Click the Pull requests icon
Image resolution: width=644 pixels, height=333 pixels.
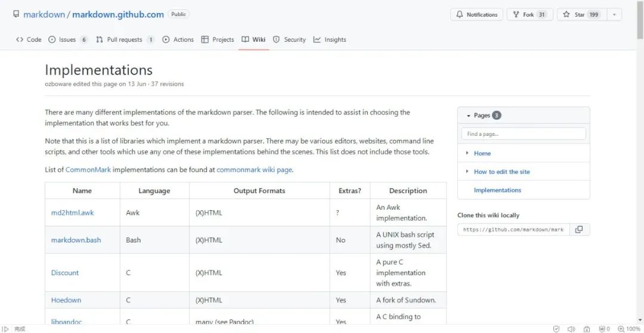coord(100,40)
